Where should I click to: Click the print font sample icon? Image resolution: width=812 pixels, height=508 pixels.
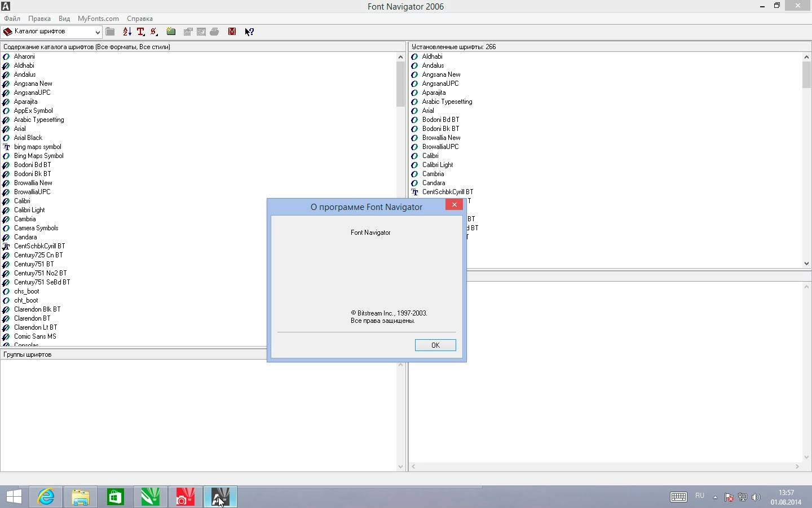215,32
